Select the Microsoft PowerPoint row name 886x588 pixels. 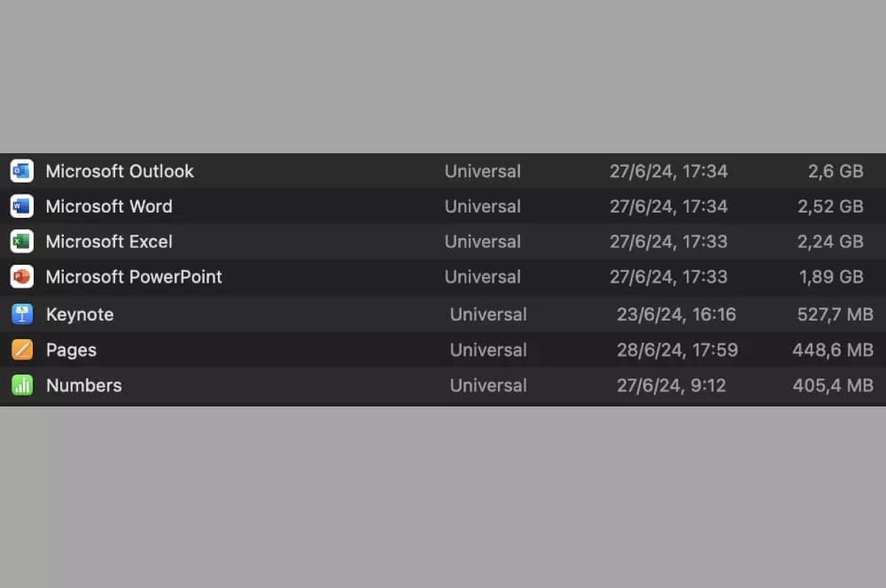pyautogui.click(x=134, y=277)
